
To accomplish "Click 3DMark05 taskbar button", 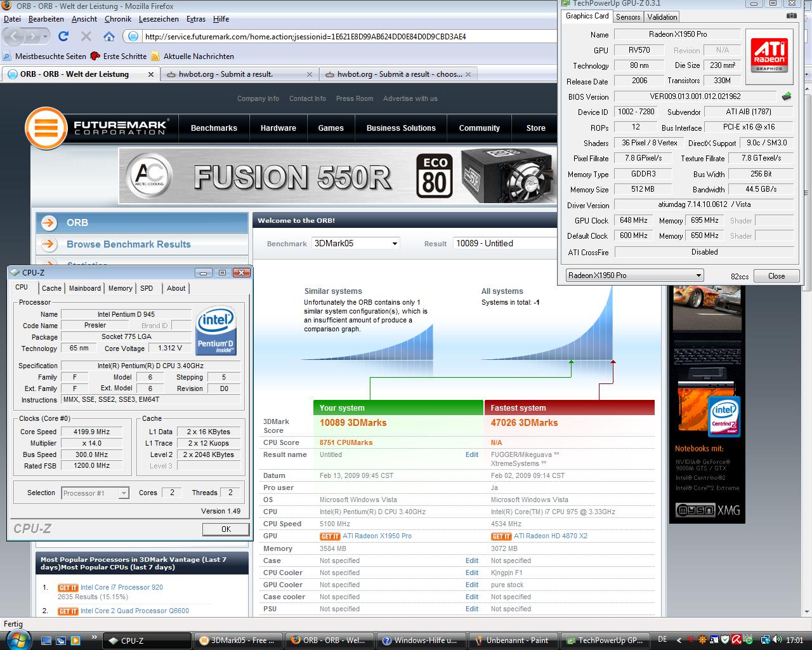I will (239, 640).
